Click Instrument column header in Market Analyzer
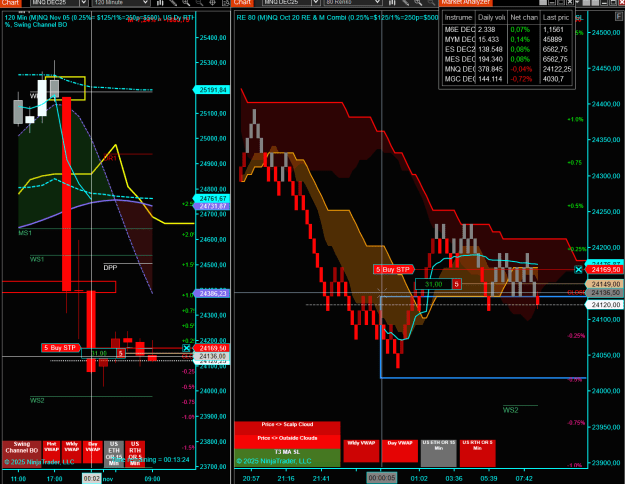The height and width of the screenshot is (484, 625). (458, 18)
